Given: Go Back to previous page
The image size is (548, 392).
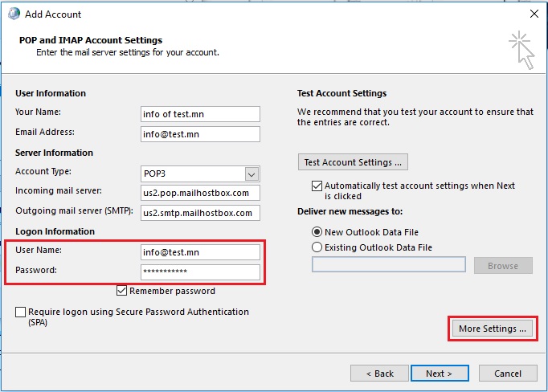Looking at the screenshot, I should click(x=379, y=374).
